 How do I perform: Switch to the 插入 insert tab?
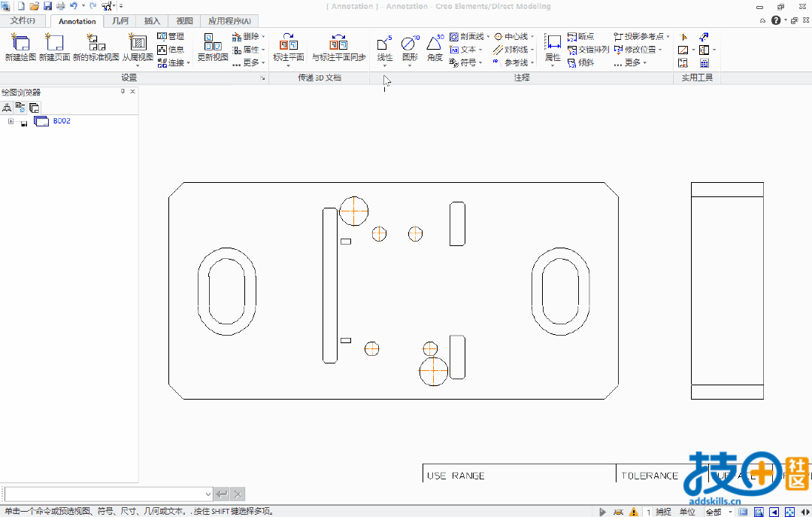coord(152,21)
